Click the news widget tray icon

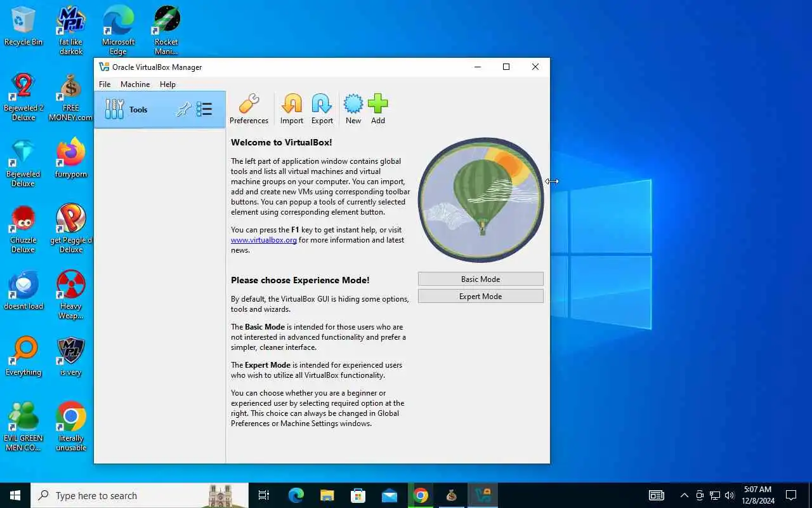[657, 495]
